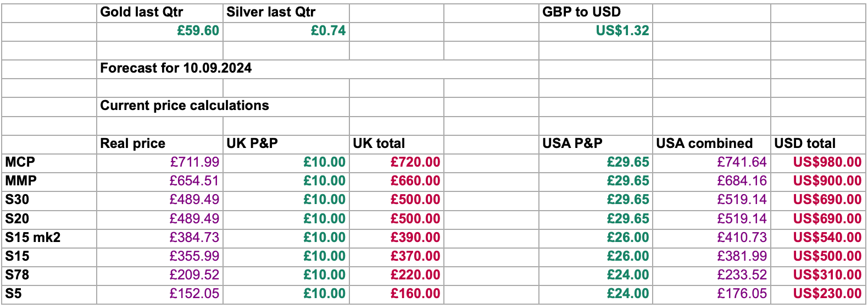
Task: Click the Gold last Qtr value £59.60
Action: click(198, 31)
